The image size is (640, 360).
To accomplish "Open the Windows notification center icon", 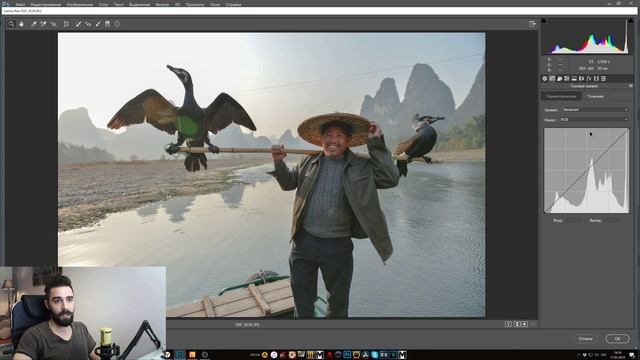I will click(632, 355).
